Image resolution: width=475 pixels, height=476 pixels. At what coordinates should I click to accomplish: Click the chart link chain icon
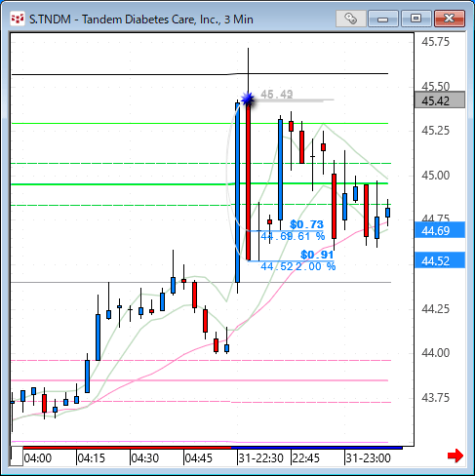tap(350, 19)
